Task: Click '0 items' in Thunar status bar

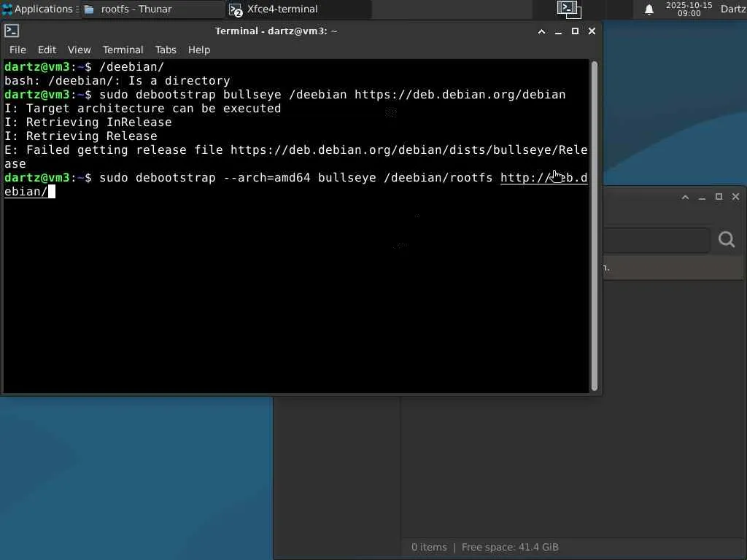Action: [x=429, y=547]
